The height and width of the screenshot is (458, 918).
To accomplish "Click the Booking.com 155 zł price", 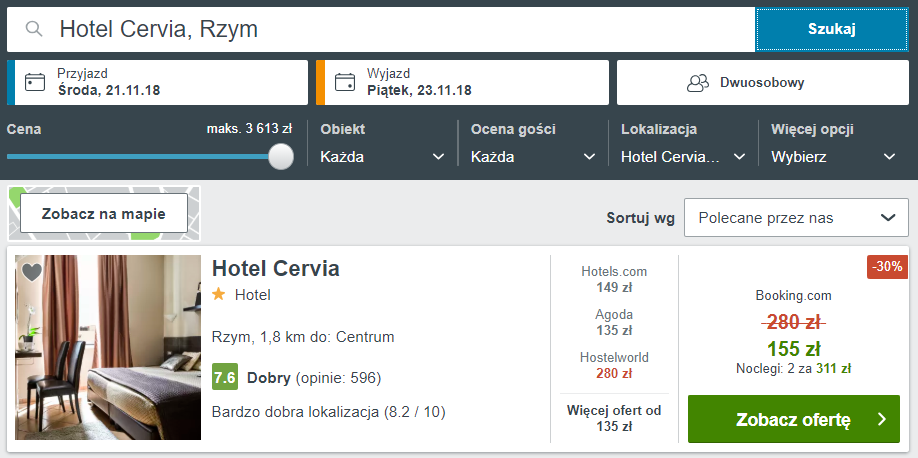I will pos(793,349).
